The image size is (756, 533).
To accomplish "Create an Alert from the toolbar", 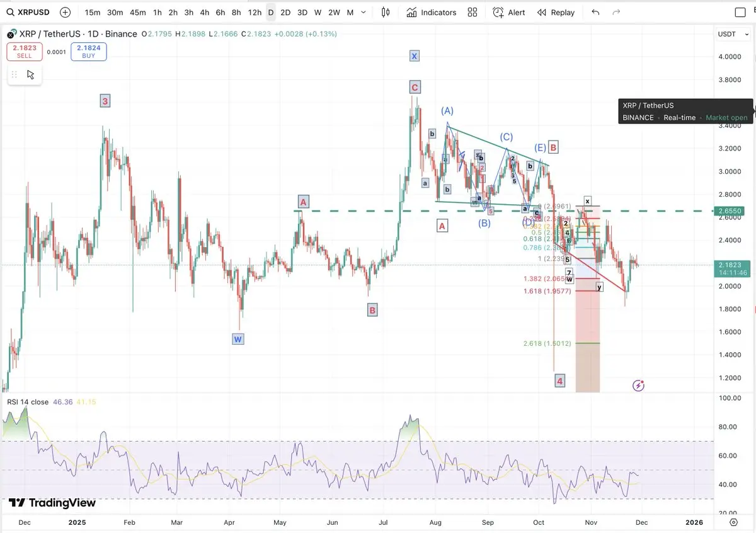I will 509,12.
